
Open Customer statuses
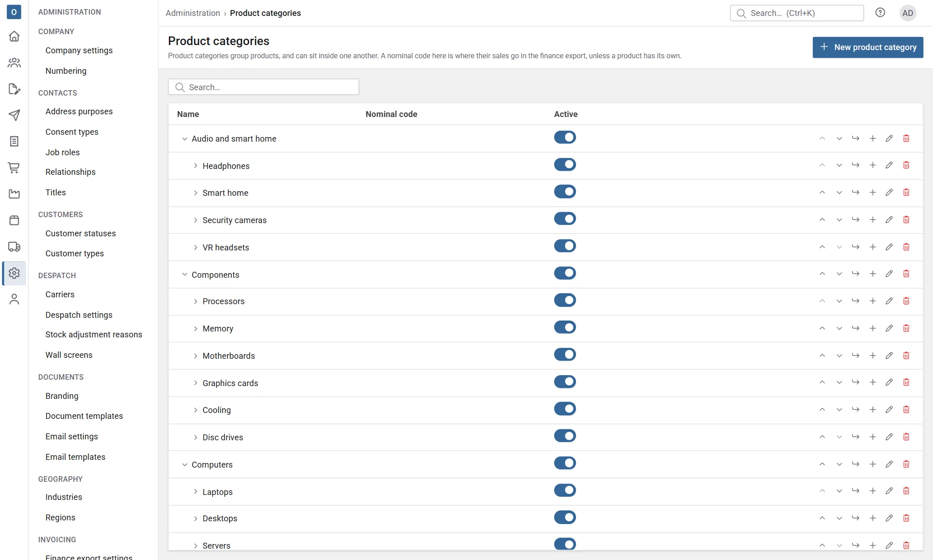coord(81,234)
